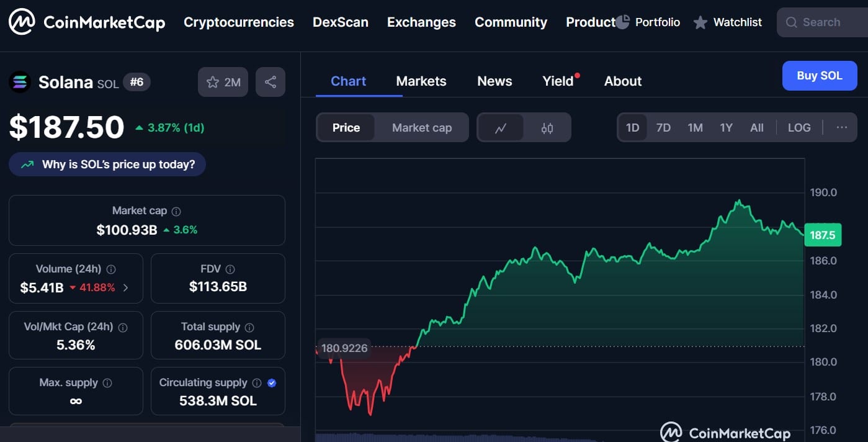Select 1Y time range

click(x=726, y=127)
